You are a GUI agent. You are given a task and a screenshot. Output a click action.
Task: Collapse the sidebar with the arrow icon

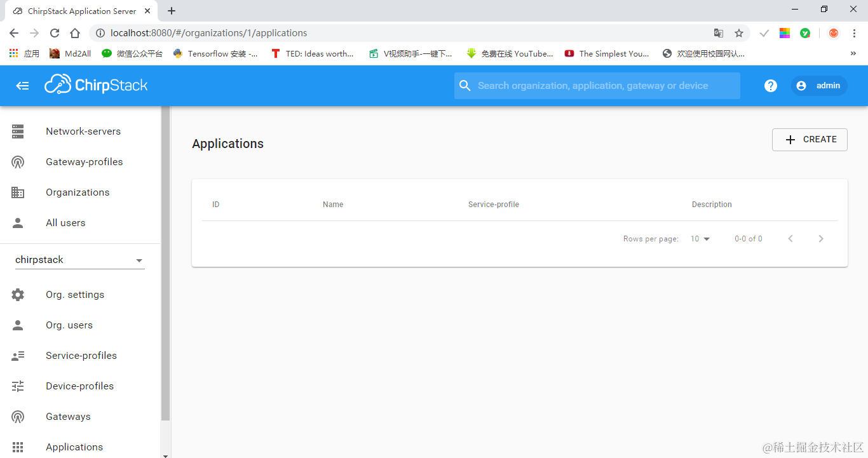point(22,85)
